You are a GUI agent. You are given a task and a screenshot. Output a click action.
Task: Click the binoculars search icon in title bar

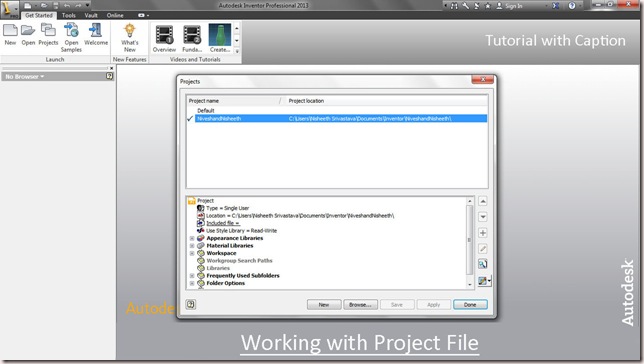454,6
